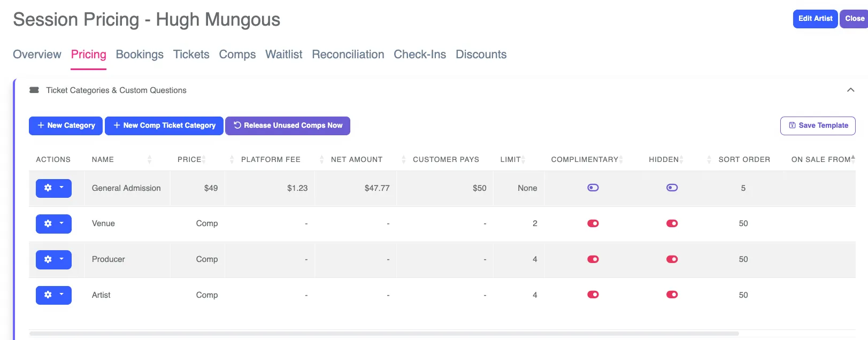Sort by Sort Order column header

[744, 159]
